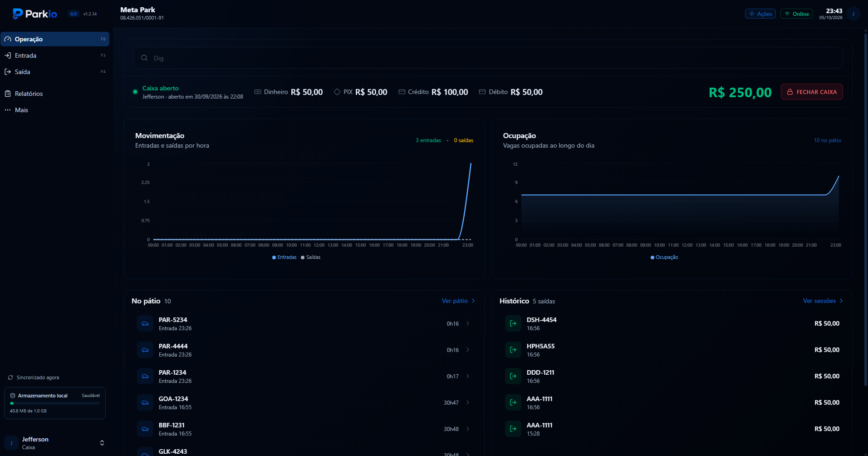This screenshot has width=868, height=456.
Task: Open details chevron for BBF-1231
Action: point(468,429)
